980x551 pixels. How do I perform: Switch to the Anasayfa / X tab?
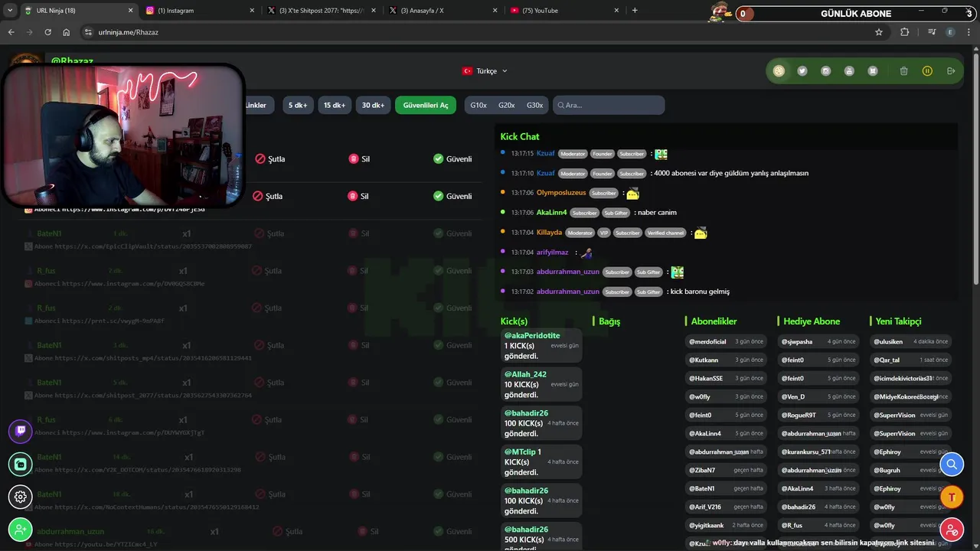tap(443, 11)
